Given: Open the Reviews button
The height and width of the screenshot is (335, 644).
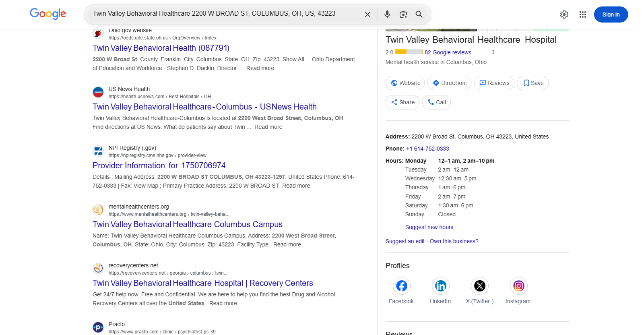Looking at the screenshot, I should (494, 83).
